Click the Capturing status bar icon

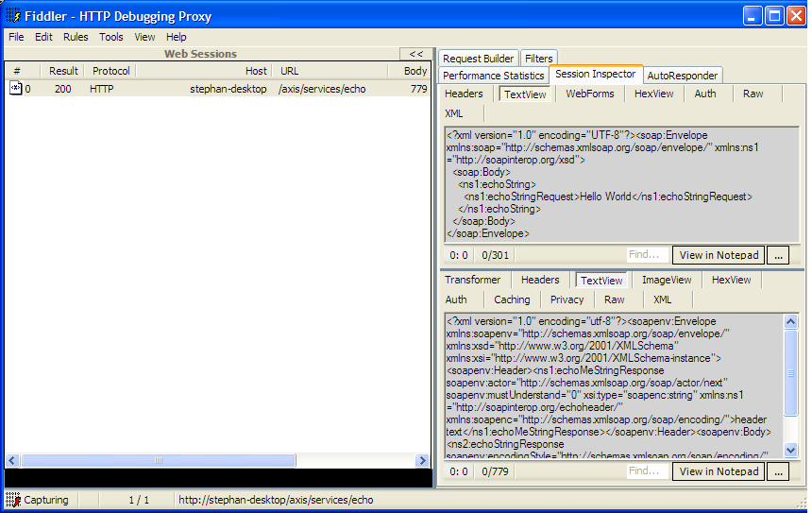coord(13,500)
